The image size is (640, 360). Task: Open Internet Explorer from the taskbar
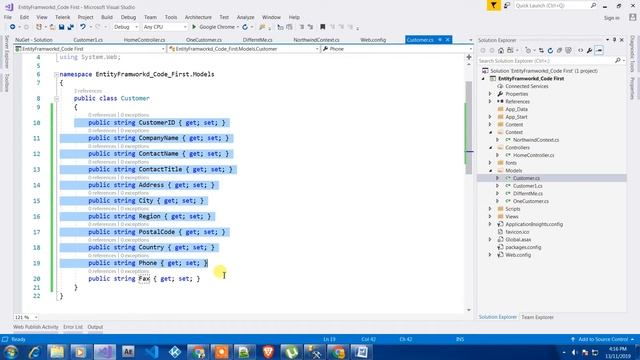click(34, 352)
